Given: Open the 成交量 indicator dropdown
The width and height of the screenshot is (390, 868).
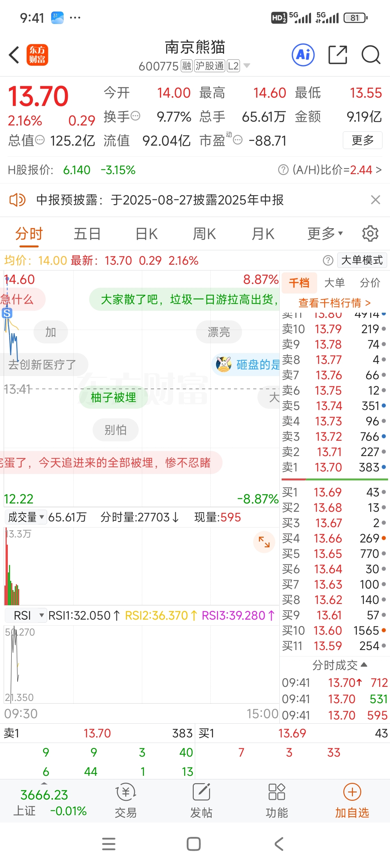Looking at the screenshot, I should click(x=26, y=517).
